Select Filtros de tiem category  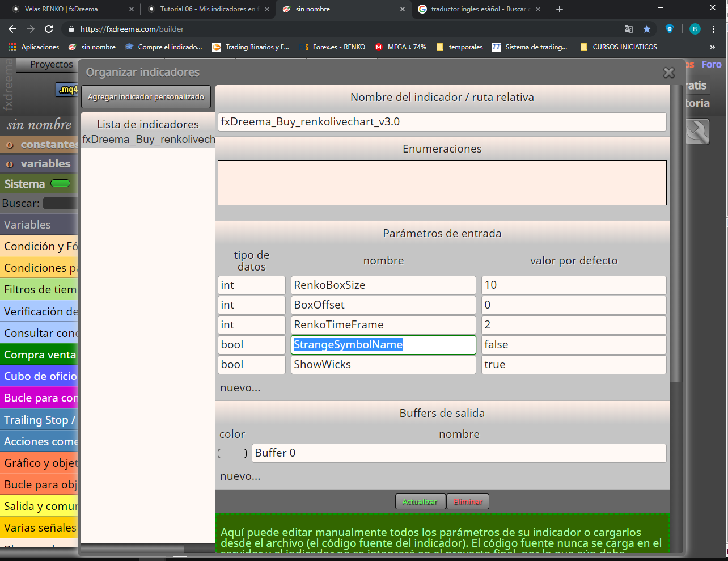(x=39, y=289)
